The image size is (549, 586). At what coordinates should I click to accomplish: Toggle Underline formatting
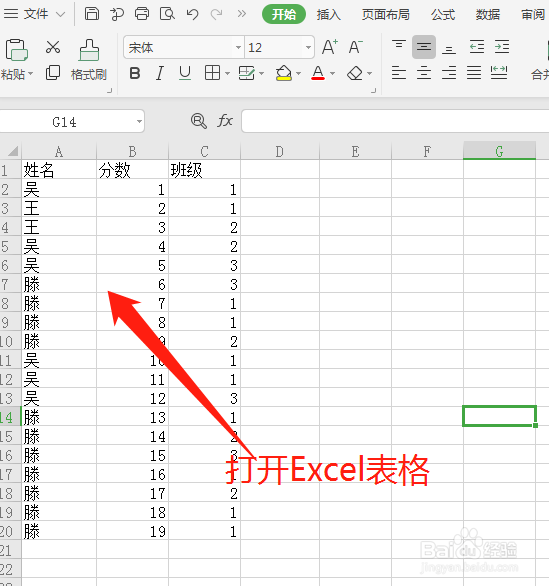[185, 73]
